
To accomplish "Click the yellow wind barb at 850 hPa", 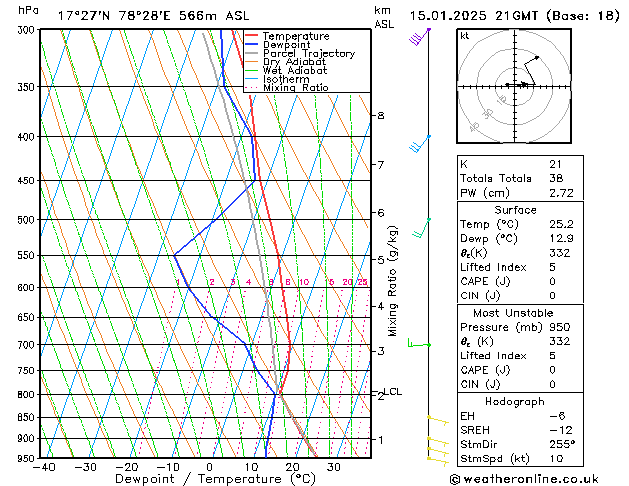I will point(438,420).
